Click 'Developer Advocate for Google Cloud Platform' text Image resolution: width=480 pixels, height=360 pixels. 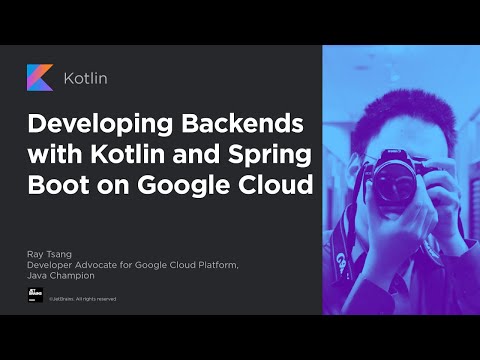(x=133, y=265)
